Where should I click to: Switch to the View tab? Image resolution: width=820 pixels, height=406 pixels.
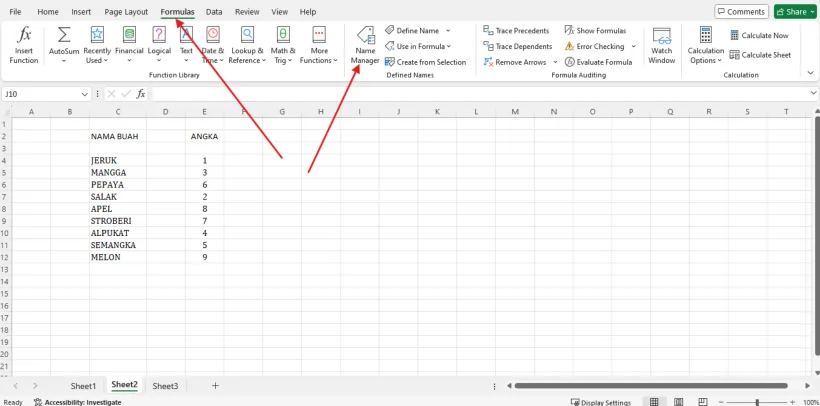click(x=279, y=12)
